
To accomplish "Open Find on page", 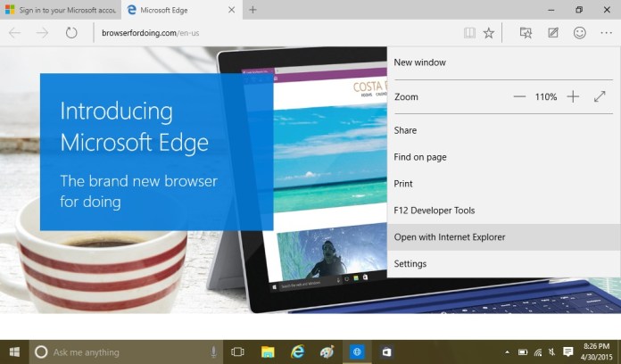I will (x=504, y=157).
